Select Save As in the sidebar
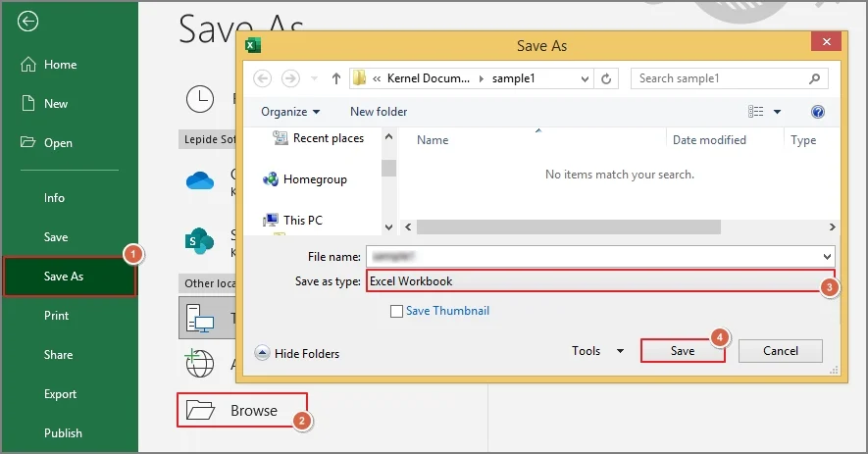The height and width of the screenshot is (454, 868). coord(70,276)
